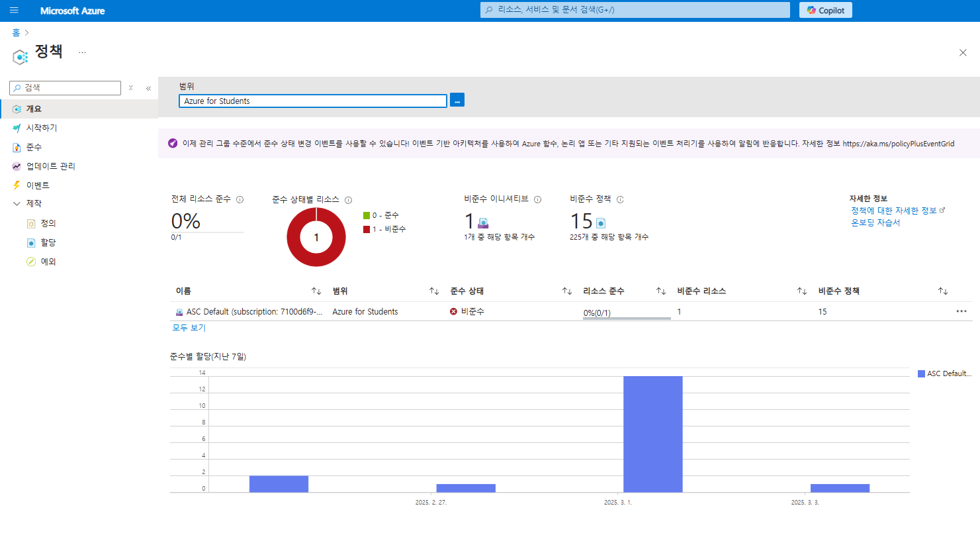Screen dimensions: 980x543
Task: Click 모두 보기 link
Action: tap(189, 328)
